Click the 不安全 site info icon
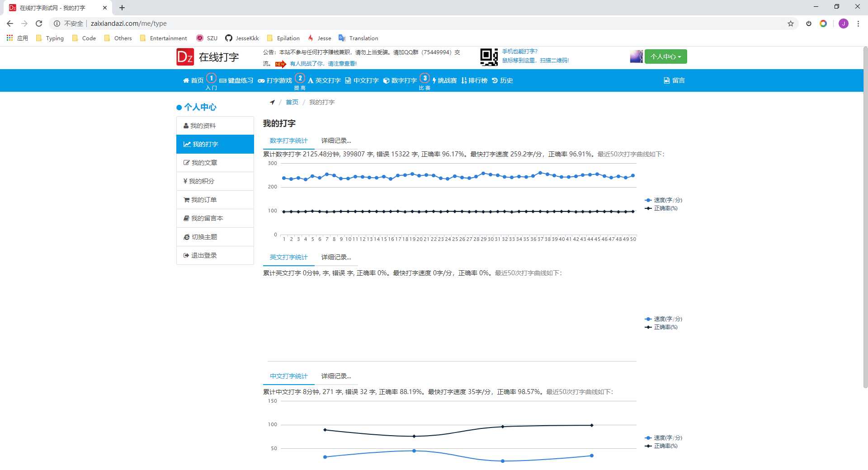868x470 pixels. [x=57, y=23]
